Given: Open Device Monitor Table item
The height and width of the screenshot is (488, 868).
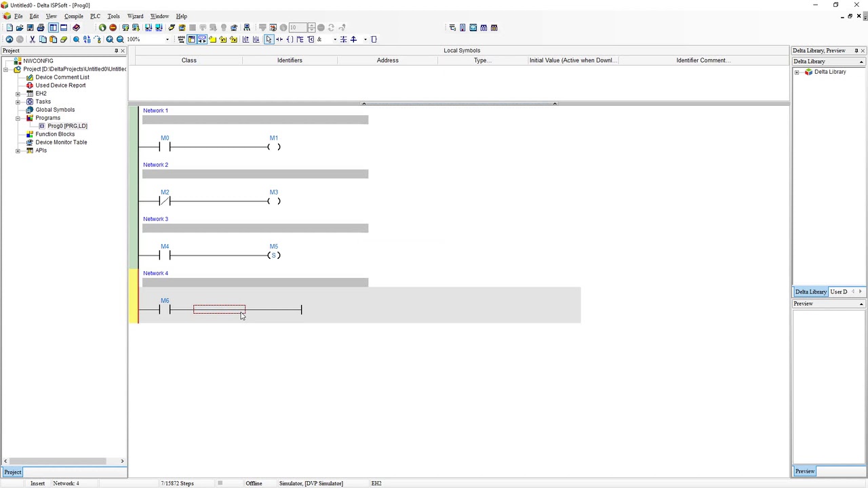Looking at the screenshot, I should [61, 142].
